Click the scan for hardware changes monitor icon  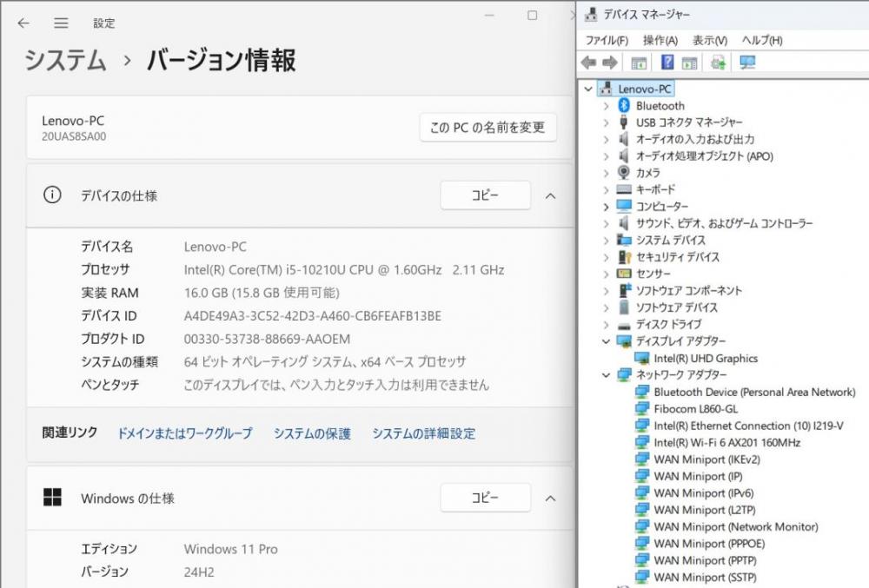pos(747,63)
